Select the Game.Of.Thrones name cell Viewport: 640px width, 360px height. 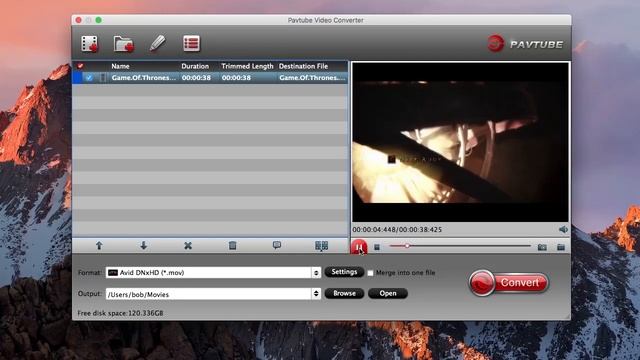(x=144, y=78)
